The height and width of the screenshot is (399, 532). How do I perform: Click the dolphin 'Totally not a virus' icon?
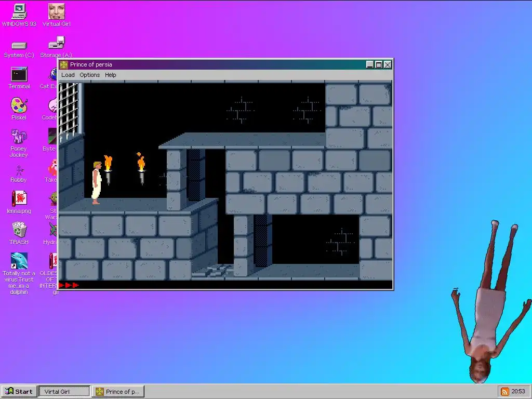[19, 273]
